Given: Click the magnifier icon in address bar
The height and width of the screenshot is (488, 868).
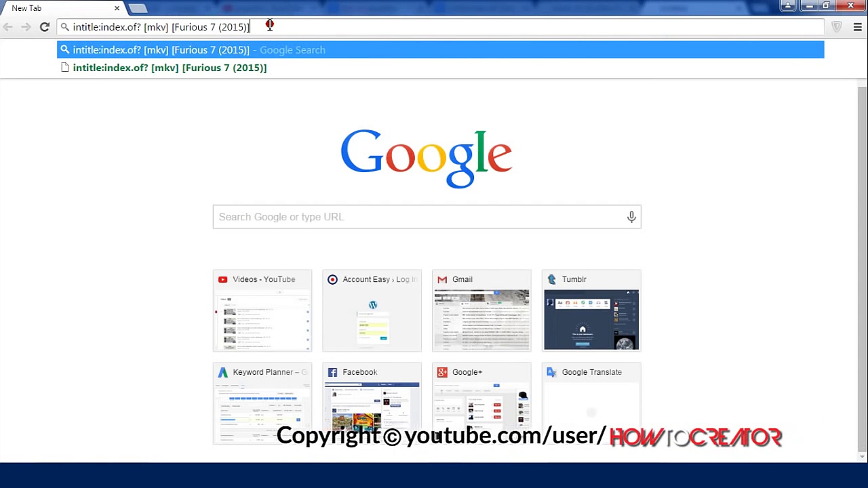Looking at the screenshot, I should [x=65, y=27].
